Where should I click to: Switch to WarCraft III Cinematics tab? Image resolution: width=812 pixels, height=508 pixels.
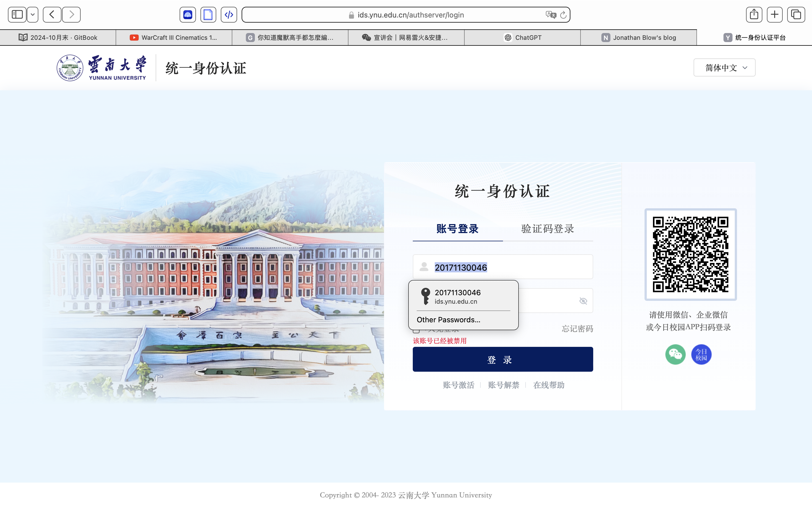174,37
